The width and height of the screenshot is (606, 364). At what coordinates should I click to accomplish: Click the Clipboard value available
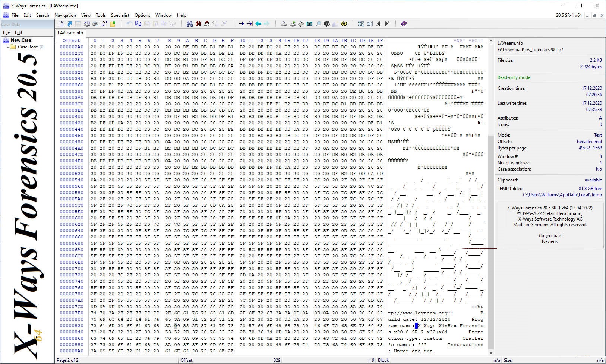593,180
